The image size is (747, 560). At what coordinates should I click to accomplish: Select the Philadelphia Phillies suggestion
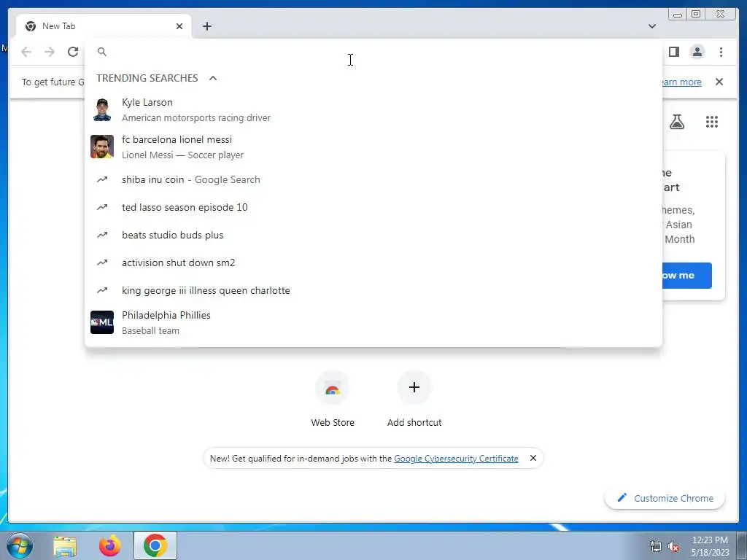click(x=373, y=322)
